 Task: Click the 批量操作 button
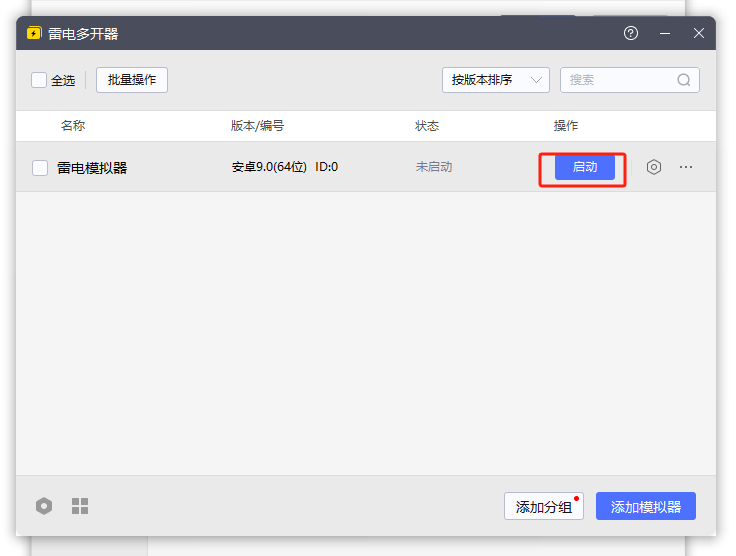click(132, 80)
